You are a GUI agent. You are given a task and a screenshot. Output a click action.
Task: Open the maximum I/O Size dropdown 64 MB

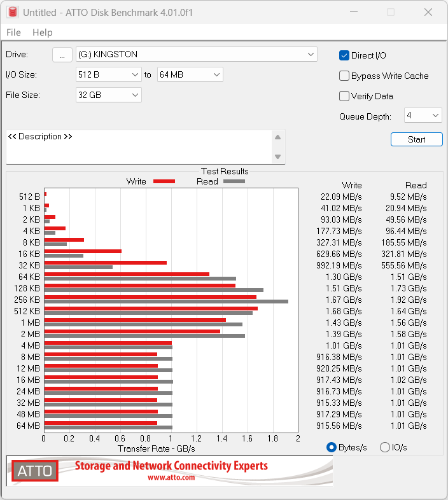pos(190,74)
